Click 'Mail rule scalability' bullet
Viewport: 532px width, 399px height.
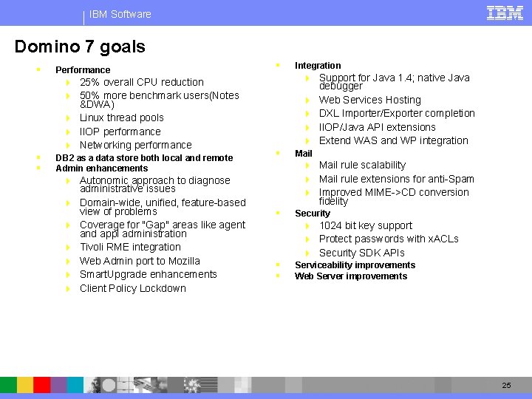pyautogui.click(x=362, y=166)
